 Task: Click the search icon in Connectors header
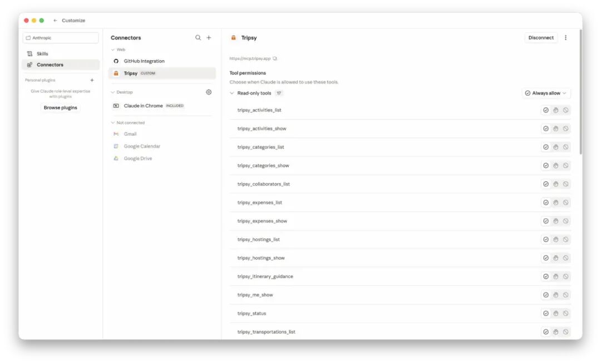point(198,37)
